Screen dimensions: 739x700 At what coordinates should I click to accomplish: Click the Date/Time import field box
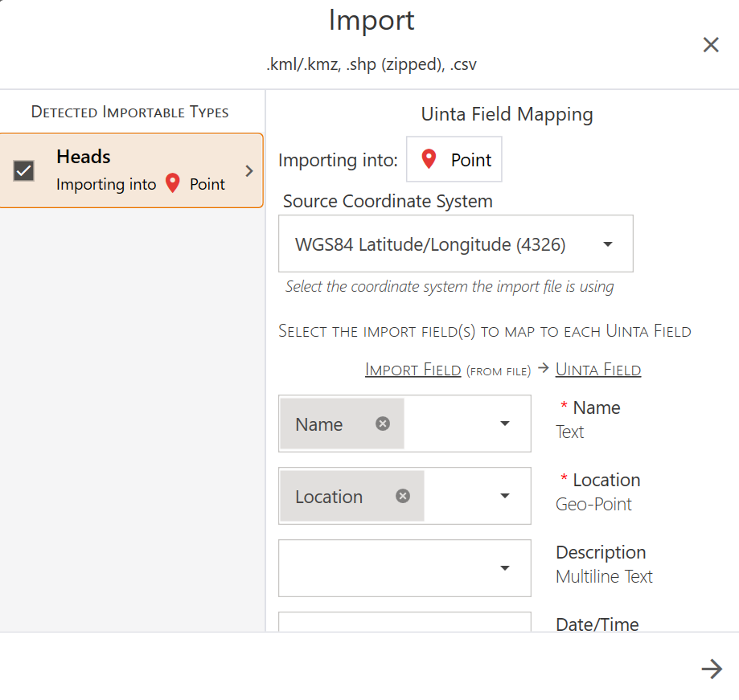click(404, 622)
